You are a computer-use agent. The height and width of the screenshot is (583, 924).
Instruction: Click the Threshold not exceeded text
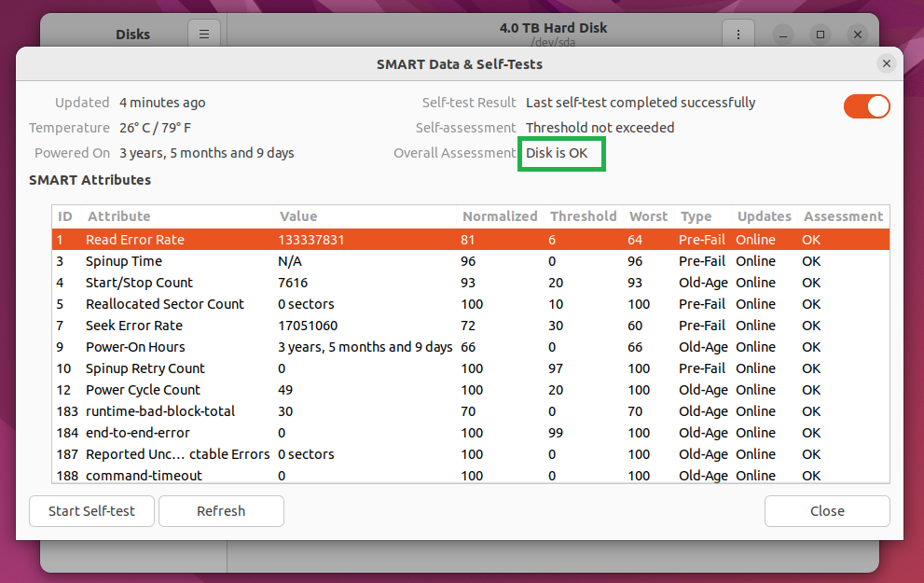[x=600, y=128]
